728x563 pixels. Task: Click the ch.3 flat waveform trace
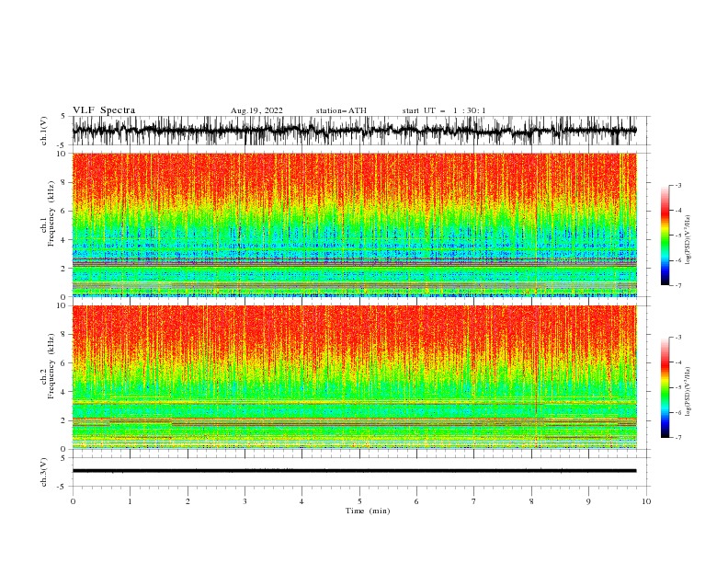coord(355,471)
